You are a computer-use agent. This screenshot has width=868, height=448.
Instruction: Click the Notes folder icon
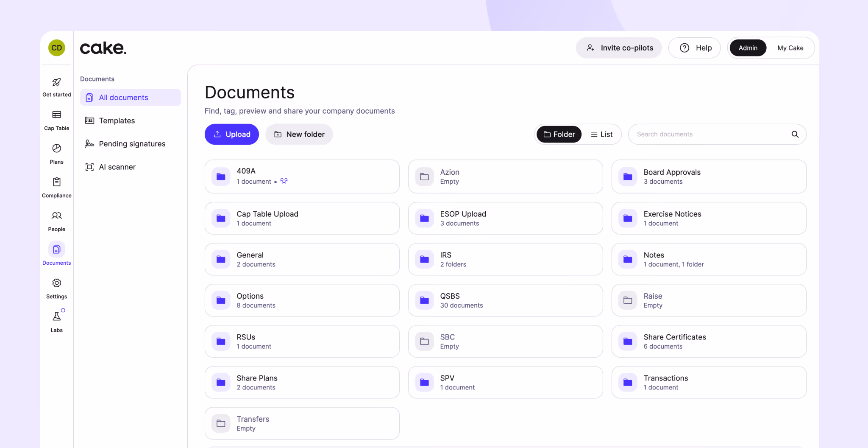click(628, 259)
